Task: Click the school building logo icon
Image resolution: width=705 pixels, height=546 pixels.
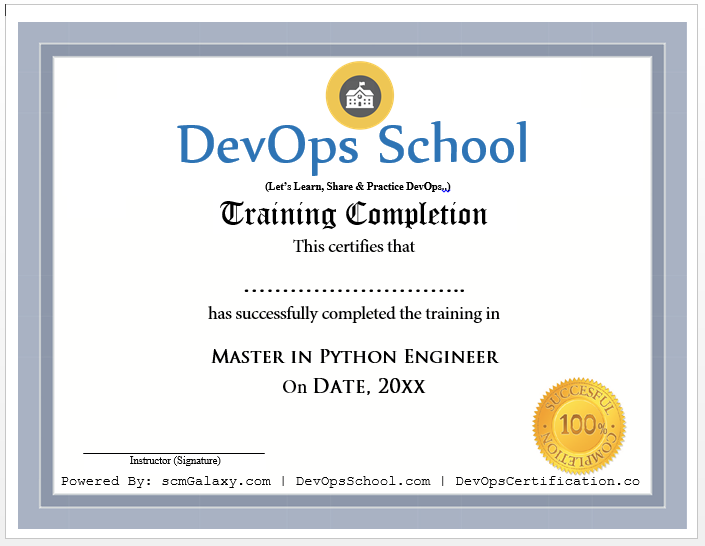Action: click(360, 96)
